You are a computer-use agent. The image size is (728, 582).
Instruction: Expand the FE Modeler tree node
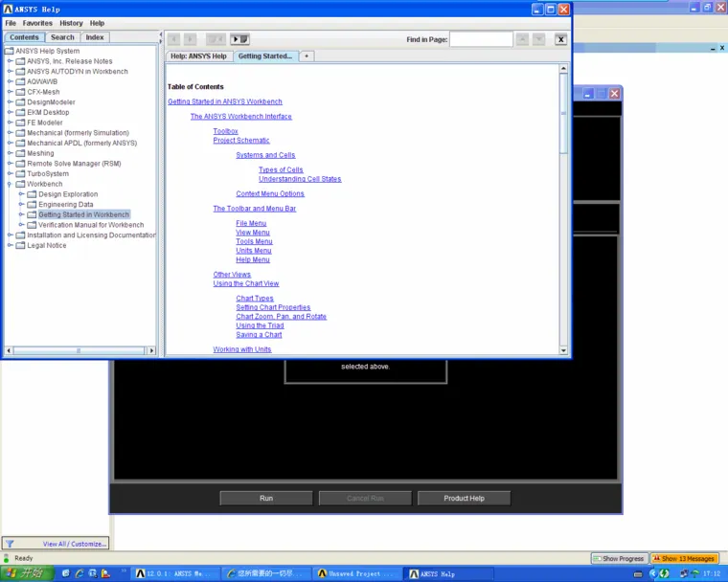click(x=10, y=123)
